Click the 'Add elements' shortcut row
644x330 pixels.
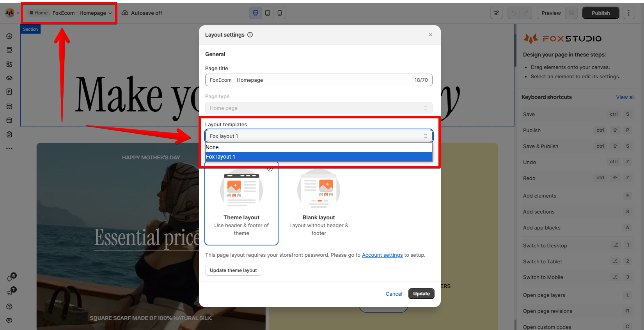(x=578, y=196)
